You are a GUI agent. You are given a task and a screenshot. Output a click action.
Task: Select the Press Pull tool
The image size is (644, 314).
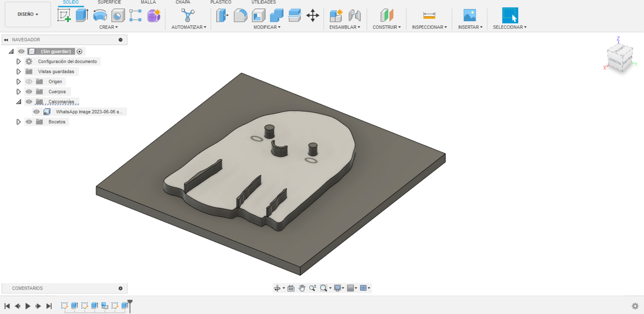point(222,15)
